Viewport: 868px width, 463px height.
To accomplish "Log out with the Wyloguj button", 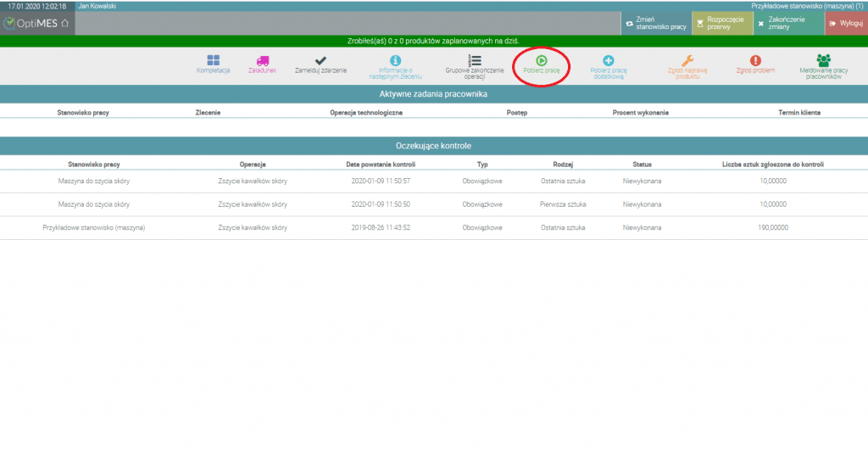I will [847, 23].
